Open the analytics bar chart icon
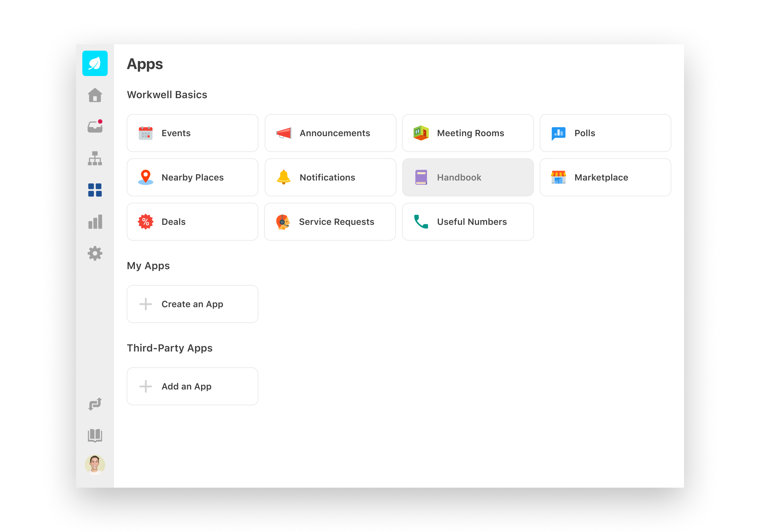The height and width of the screenshot is (532, 760). pyautogui.click(x=95, y=222)
